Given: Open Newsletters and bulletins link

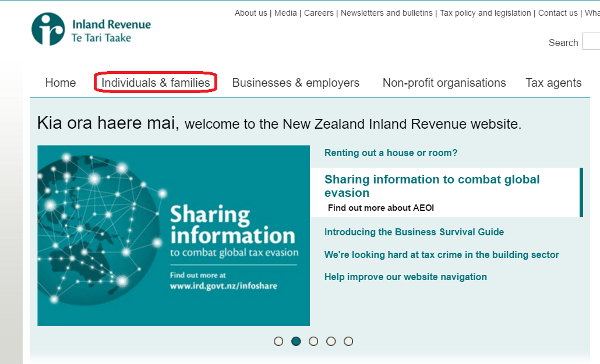Looking at the screenshot, I should [x=386, y=13].
